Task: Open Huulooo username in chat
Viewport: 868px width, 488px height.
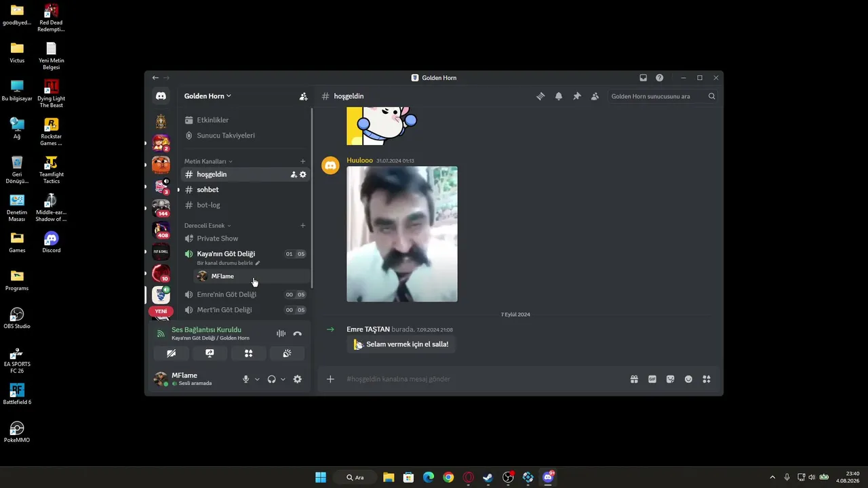Action: [359, 161]
